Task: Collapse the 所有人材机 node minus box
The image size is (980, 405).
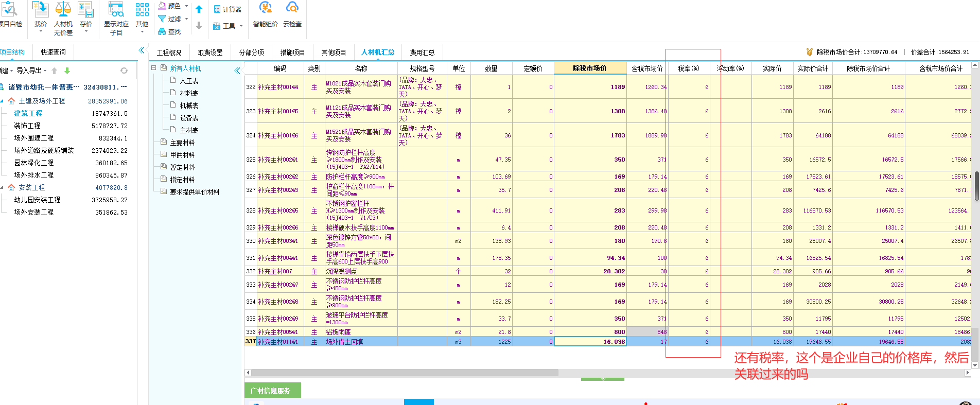Action: [x=153, y=68]
